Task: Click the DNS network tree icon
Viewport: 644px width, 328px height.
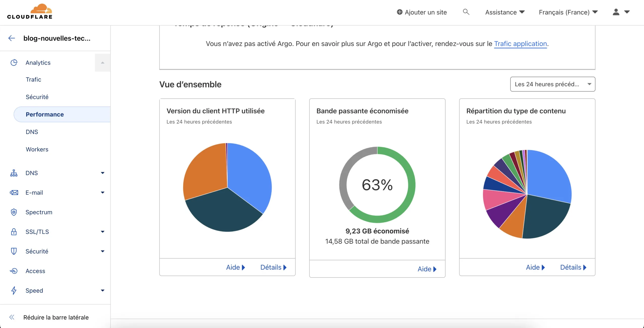Action: point(14,173)
